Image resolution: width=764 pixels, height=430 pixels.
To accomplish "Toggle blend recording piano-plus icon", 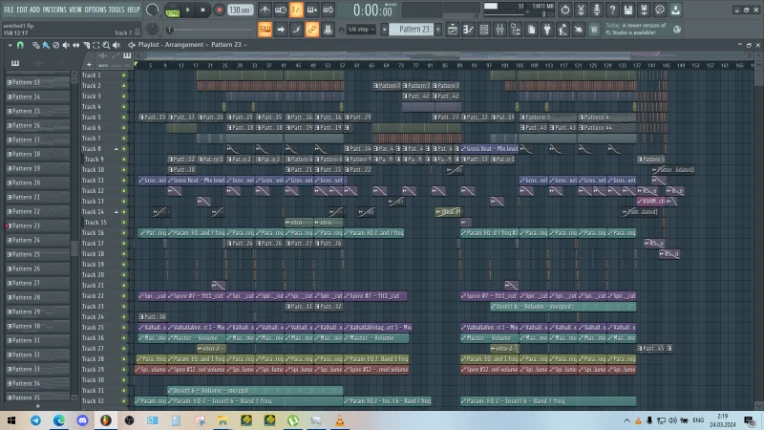I will (312, 10).
